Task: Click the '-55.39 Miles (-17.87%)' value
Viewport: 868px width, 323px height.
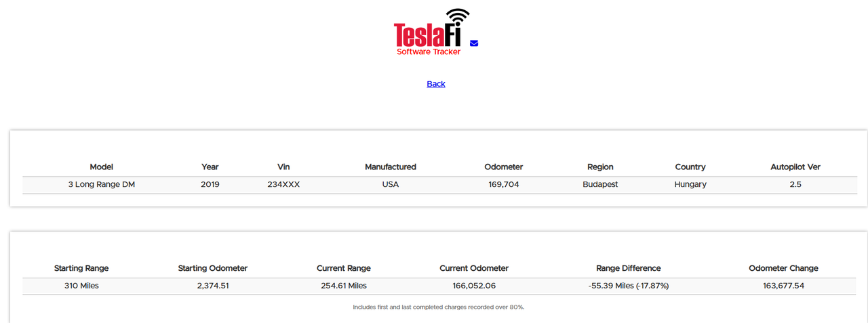Action: [629, 286]
